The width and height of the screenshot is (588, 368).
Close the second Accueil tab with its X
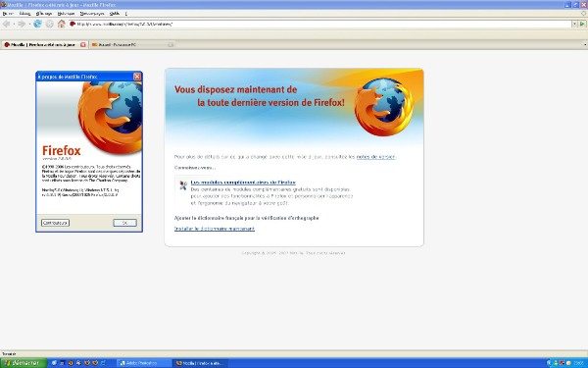pos(171,45)
